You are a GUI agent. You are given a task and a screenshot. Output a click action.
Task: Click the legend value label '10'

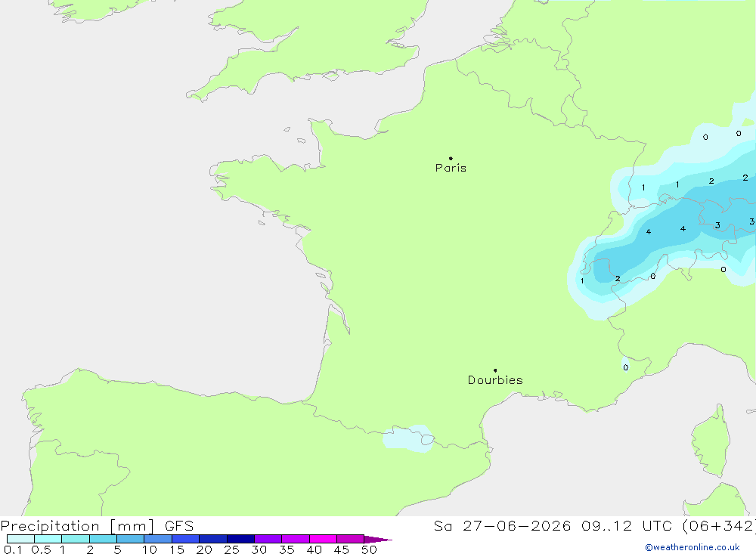[149, 549]
